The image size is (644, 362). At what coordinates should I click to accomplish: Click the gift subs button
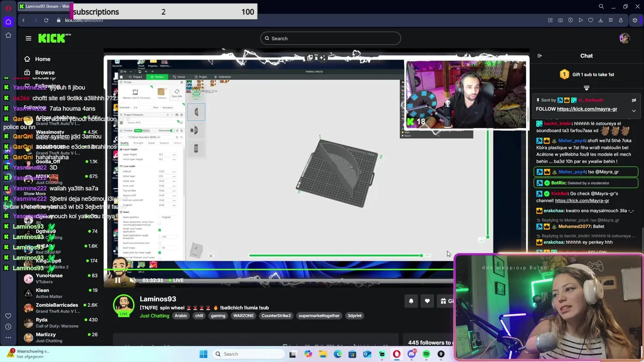click(446, 301)
